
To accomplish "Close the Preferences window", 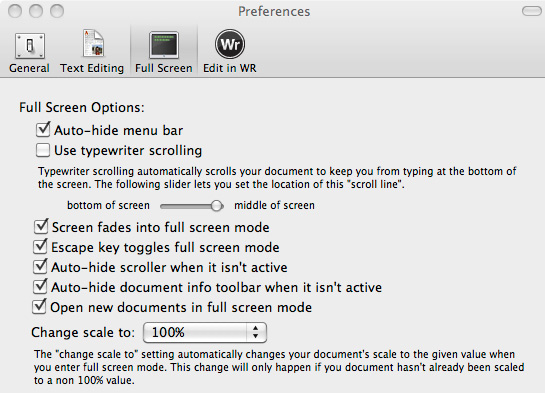I will [15, 11].
